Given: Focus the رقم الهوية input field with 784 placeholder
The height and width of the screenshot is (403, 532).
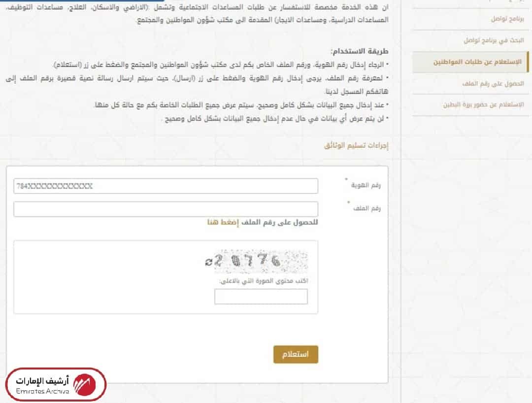Looking at the screenshot, I should point(166,186).
